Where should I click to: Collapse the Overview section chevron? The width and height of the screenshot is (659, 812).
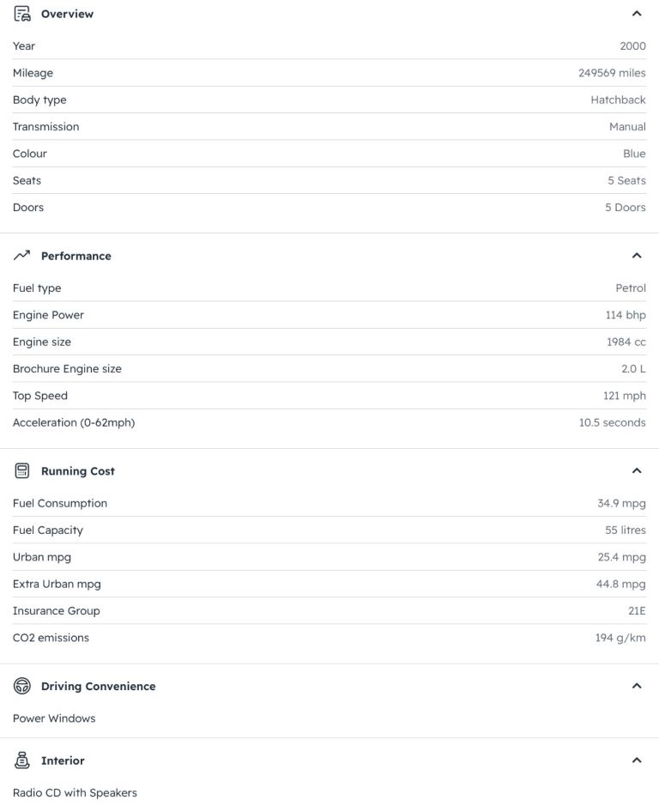(637, 14)
